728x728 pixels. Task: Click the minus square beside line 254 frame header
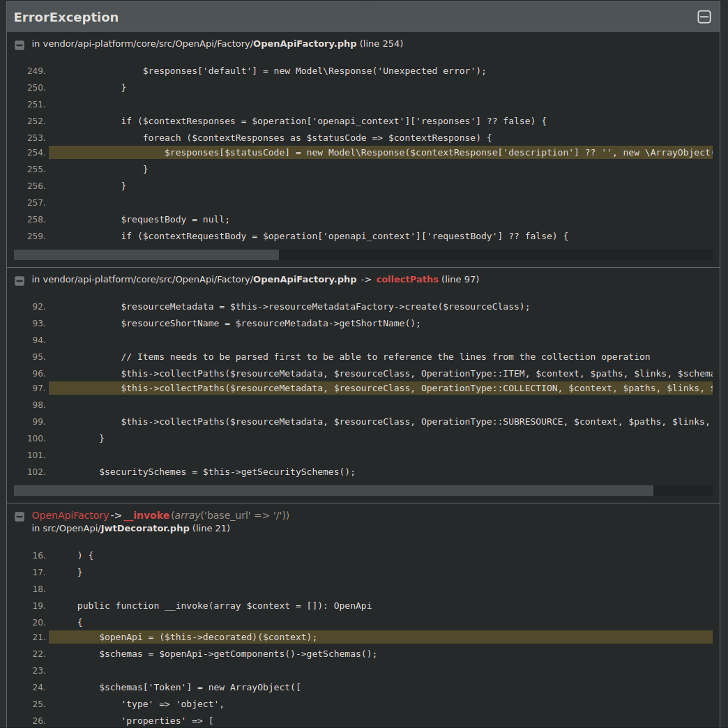[19, 44]
